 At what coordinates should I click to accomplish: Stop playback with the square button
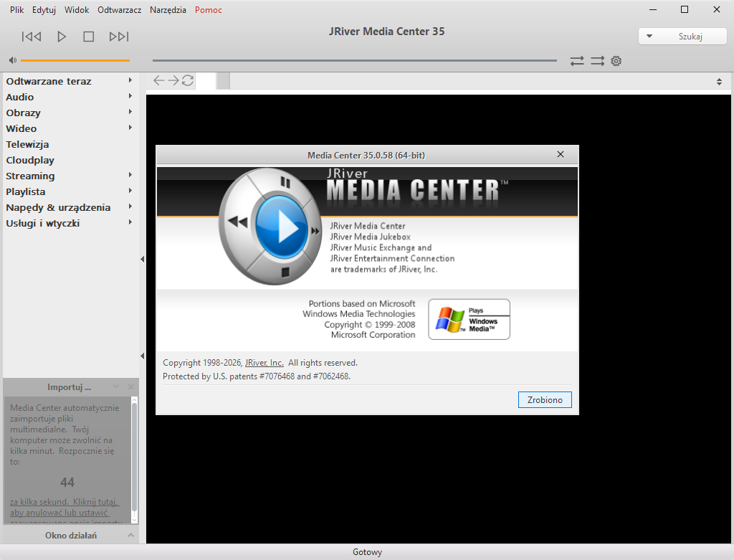coord(88,37)
